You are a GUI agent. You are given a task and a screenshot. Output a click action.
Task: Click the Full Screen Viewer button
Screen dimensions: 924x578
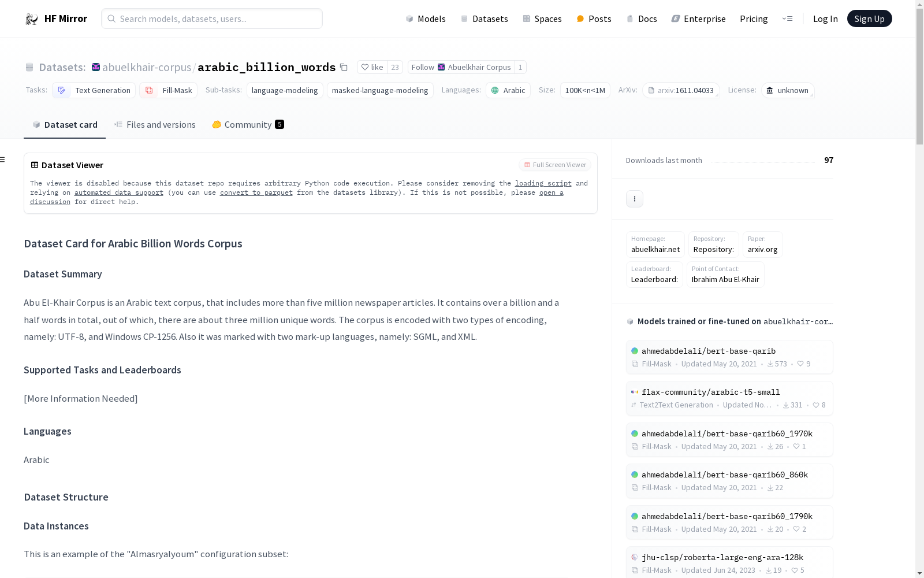click(x=555, y=165)
